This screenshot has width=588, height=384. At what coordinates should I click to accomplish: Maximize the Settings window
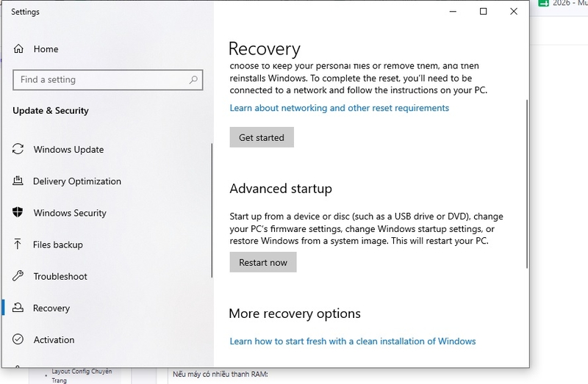(x=484, y=12)
